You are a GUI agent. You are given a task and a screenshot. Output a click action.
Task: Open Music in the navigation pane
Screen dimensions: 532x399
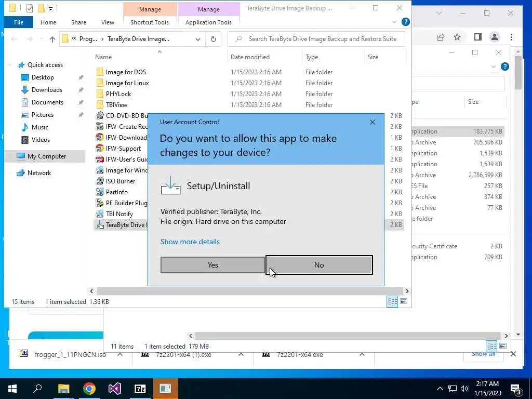point(39,127)
